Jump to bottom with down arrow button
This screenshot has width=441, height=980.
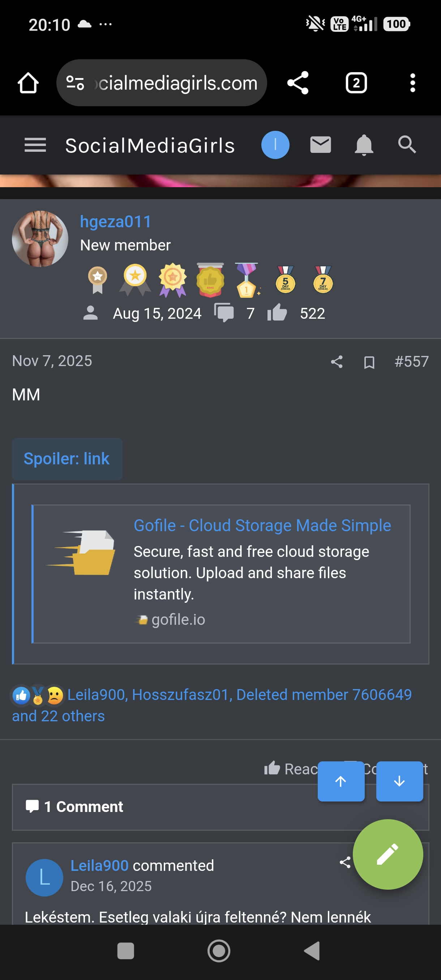tap(399, 781)
